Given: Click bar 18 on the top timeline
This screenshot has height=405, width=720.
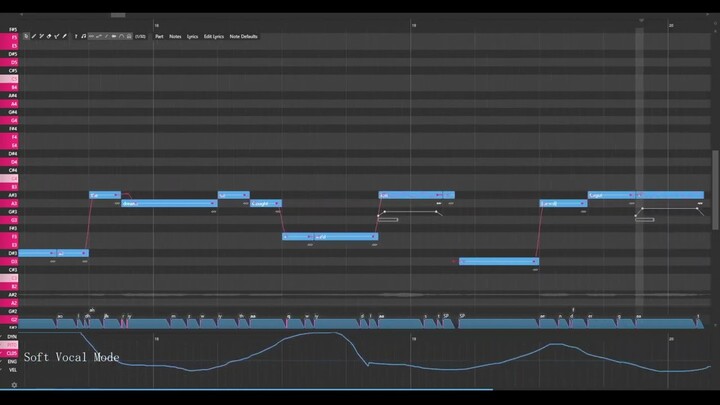Looking at the screenshot, I should pos(157,26).
